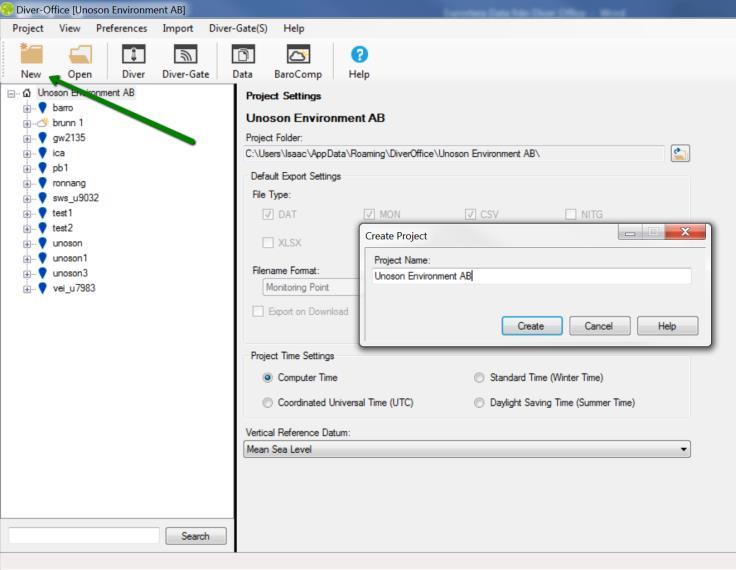This screenshot has width=736, height=570.
Task: Click the marker icon beside ica
Action: 43,153
